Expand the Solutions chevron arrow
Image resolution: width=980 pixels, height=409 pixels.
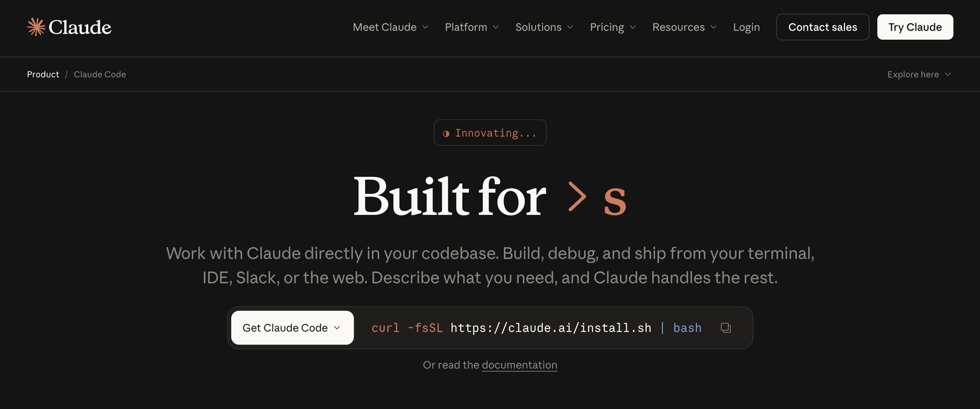tap(570, 27)
